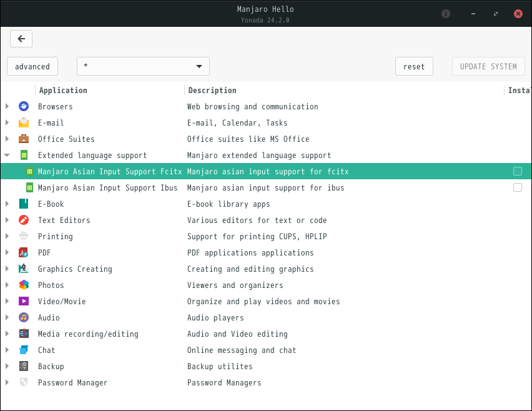
Task: Expand the PDF category
Action: pos(7,252)
